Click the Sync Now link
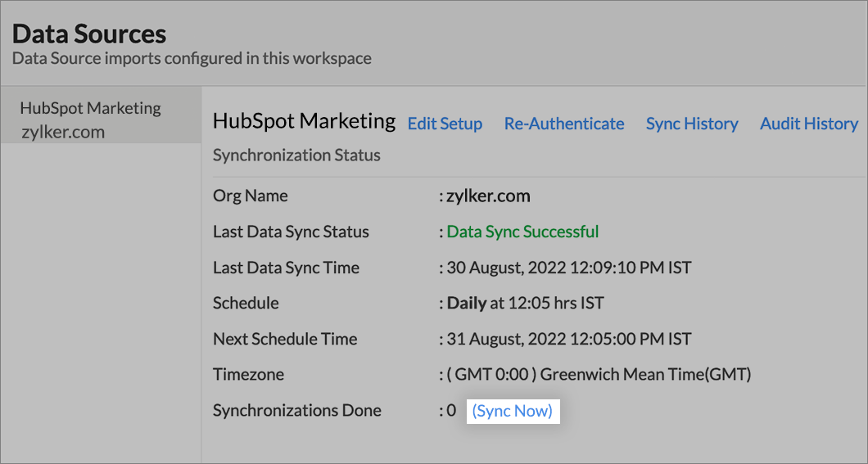Viewport: 868px width, 464px height. point(513,411)
